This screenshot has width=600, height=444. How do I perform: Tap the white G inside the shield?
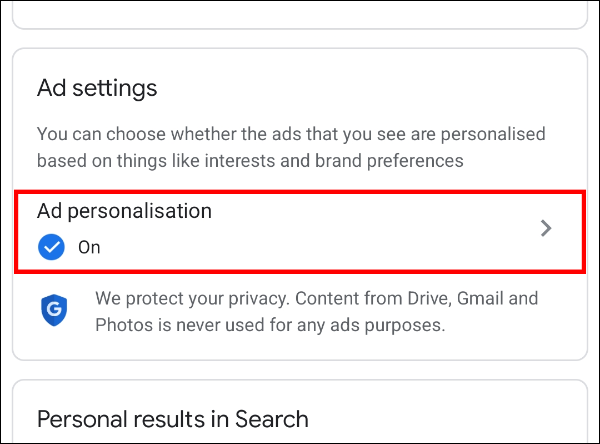pyautogui.click(x=54, y=309)
